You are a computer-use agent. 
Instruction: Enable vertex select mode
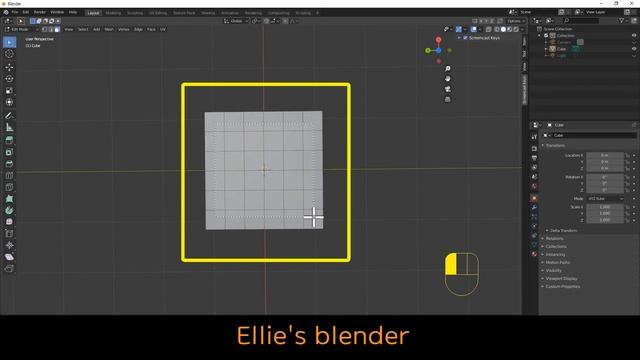point(44,29)
